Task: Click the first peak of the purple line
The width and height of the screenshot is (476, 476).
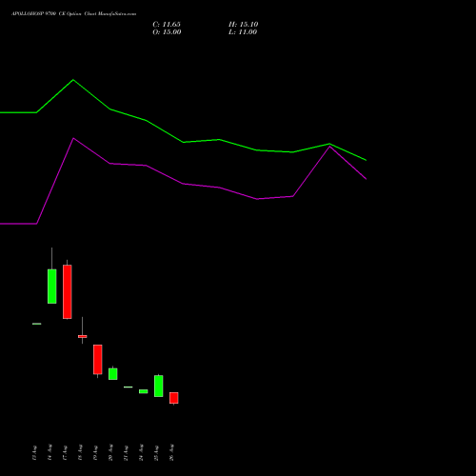Action: coord(73,138)
